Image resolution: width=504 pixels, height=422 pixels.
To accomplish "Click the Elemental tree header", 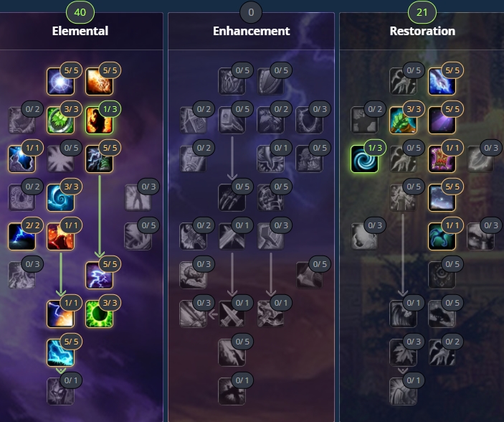I will (80, 31).
